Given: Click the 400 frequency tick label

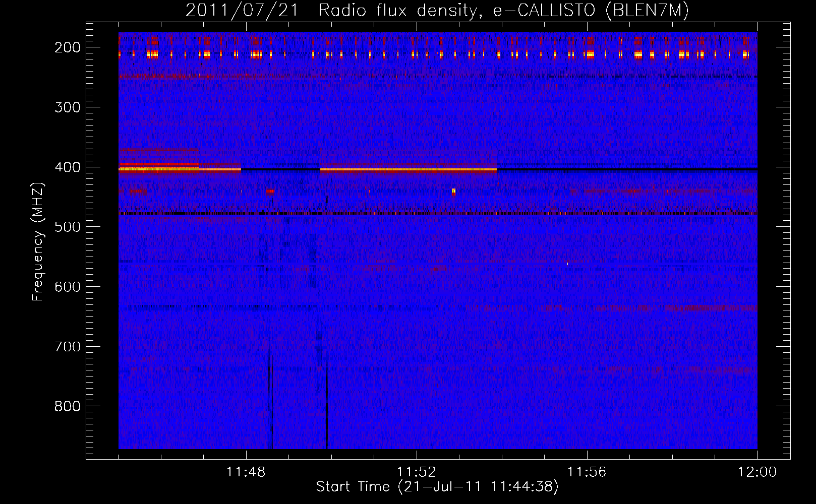Looking at the screenshot, I should tap(67, 167).
